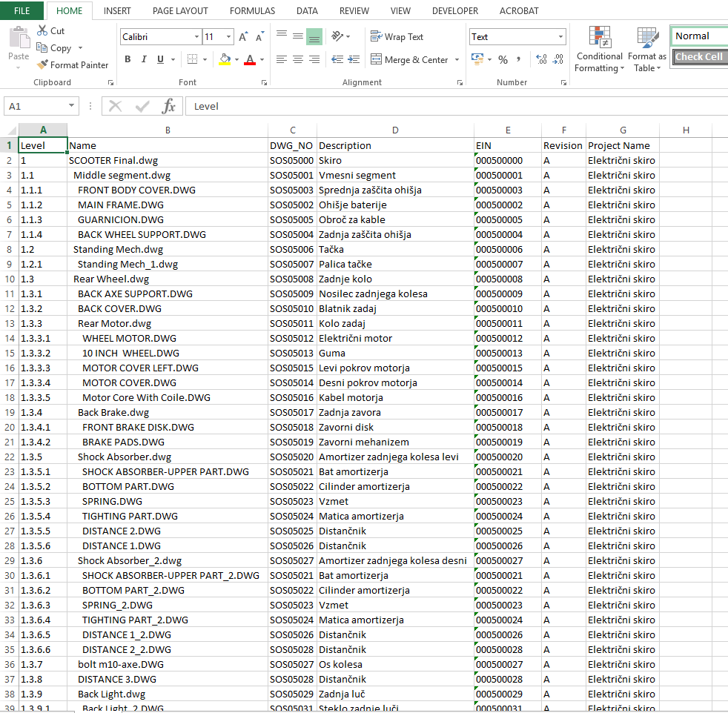Open Number dialog launcher
The width and height of the screenshot is (728, 713).
pyautogui.click(x=563, y=82)
